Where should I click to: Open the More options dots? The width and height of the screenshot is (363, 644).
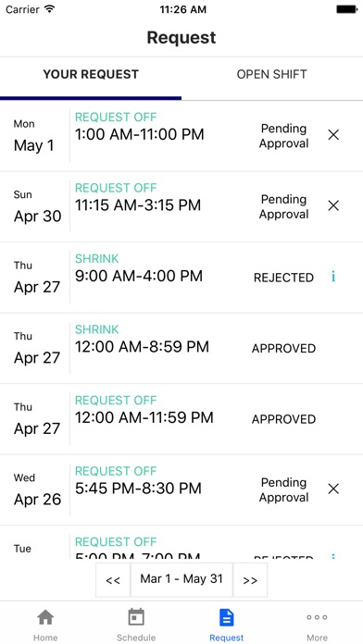(x=317, y=617)
